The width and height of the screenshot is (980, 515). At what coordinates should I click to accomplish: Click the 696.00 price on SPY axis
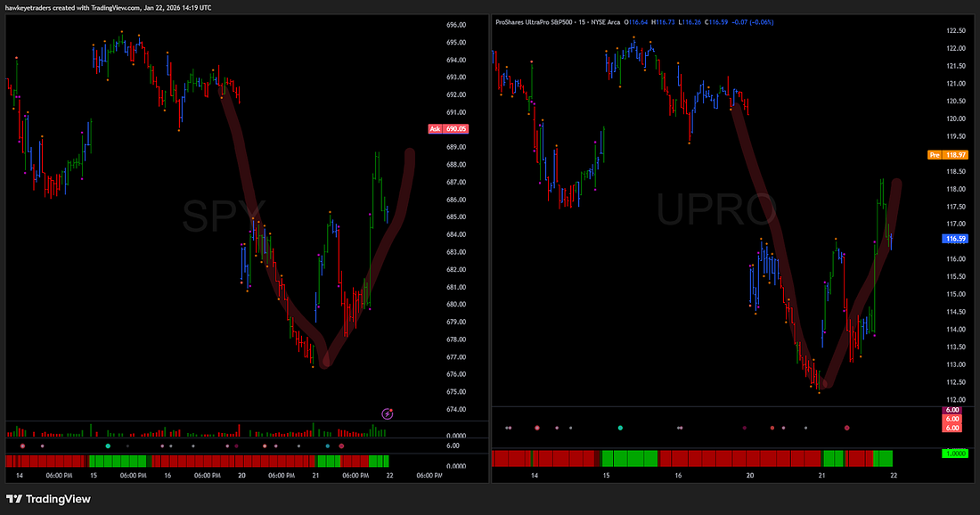pos(456,25)
